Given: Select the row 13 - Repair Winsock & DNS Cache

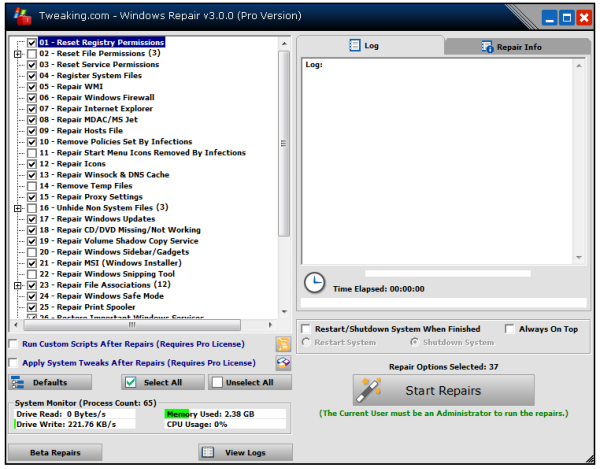Looking at the screenshot, I should pyautogui.click(x=104, y=175).
